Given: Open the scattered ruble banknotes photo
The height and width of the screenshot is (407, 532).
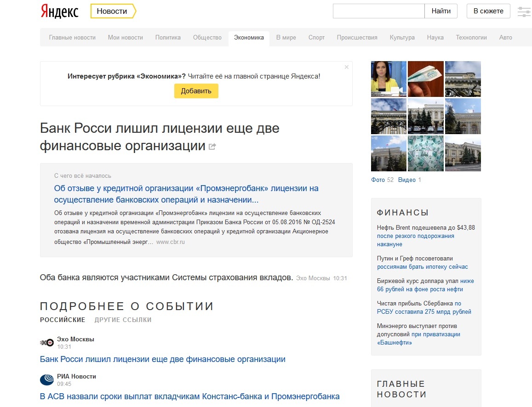Looking at the screenshot, I should 425,153.
